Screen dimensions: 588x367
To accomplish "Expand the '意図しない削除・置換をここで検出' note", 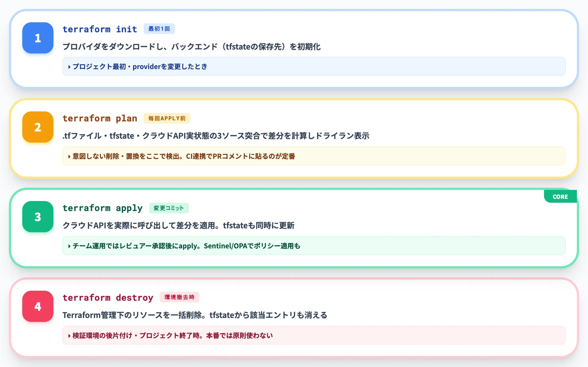I will point(314,156).
